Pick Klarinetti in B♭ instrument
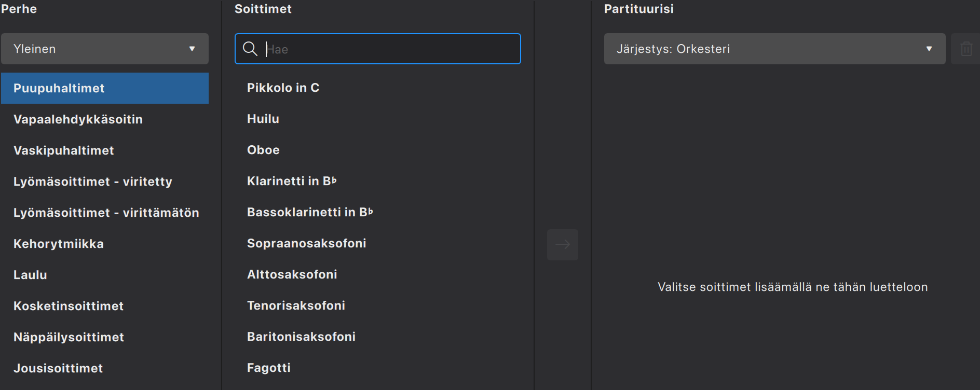The width and height of the screenshot is (980, 390). coord(292,181)
